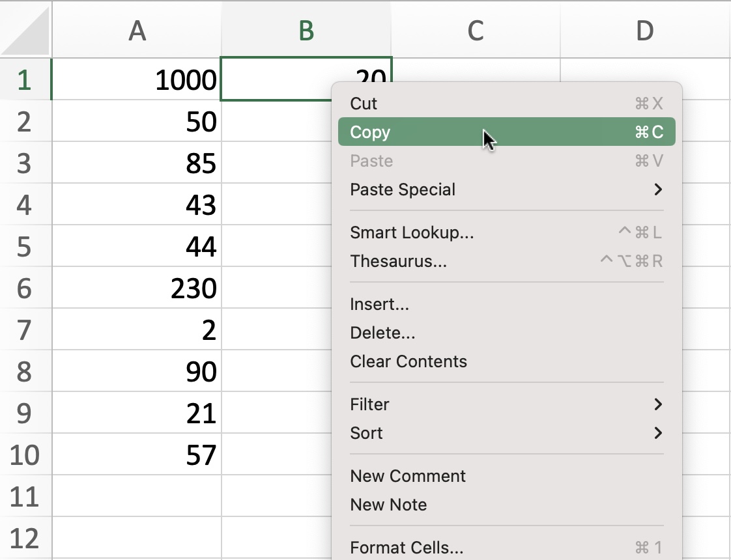Open Thesaurus from the context menu

(x=507, y=261)
